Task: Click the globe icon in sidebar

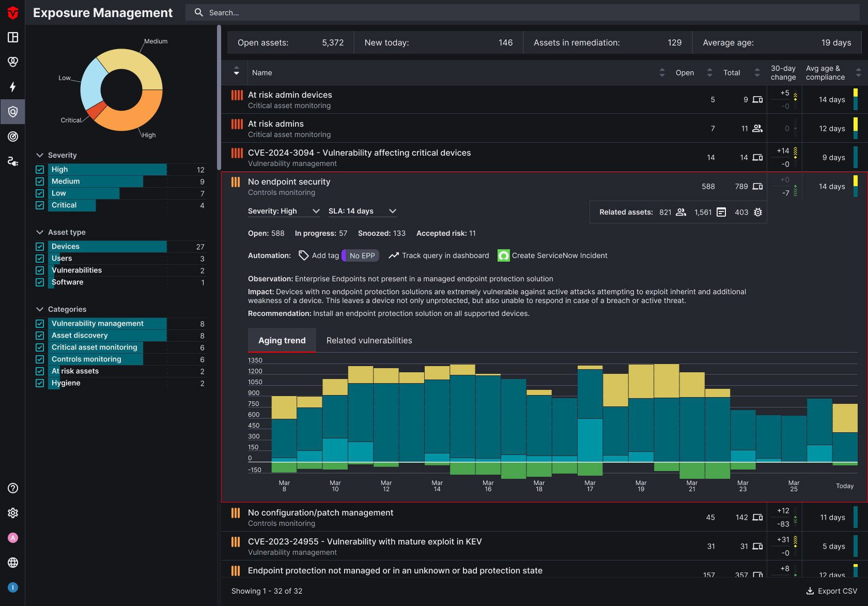Action: (x=13, y=563)
